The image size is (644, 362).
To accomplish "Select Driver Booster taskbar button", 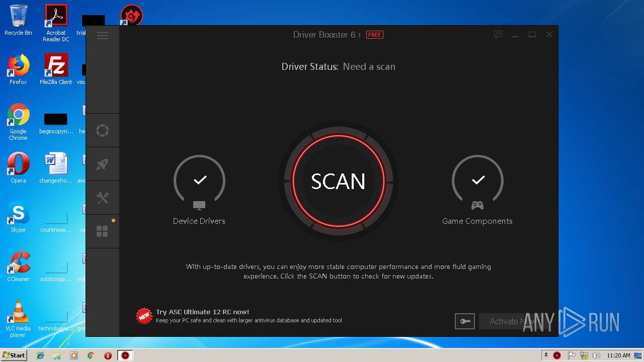I will [125, 355].
